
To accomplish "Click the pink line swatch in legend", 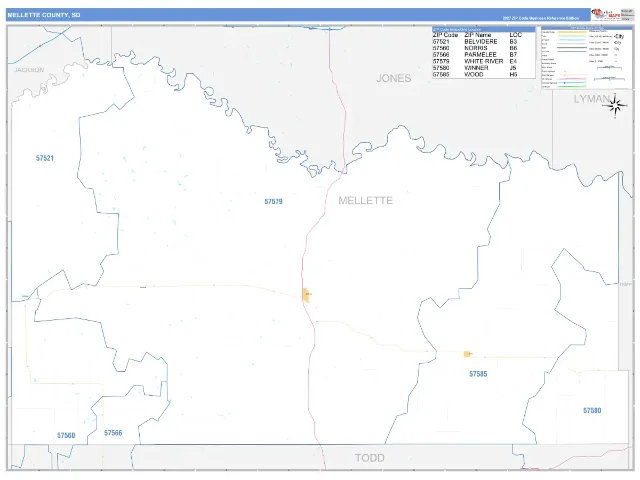I will (571, 79).
